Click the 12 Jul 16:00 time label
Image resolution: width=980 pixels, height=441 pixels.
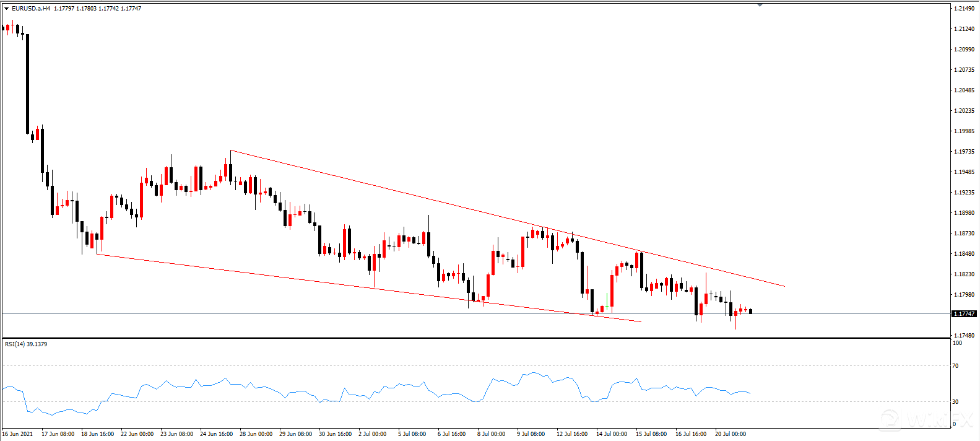tap(571, 434)
